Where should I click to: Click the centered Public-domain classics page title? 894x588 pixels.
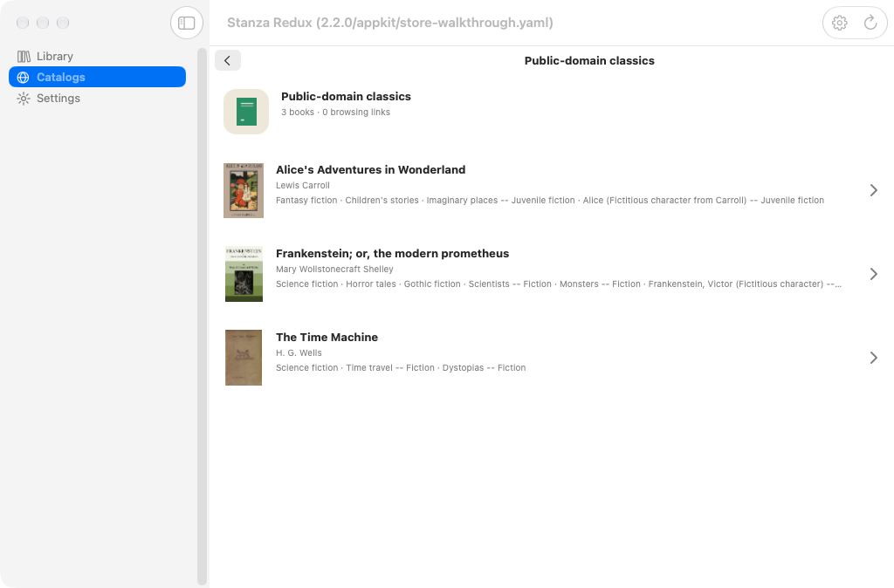pos(589,60)
